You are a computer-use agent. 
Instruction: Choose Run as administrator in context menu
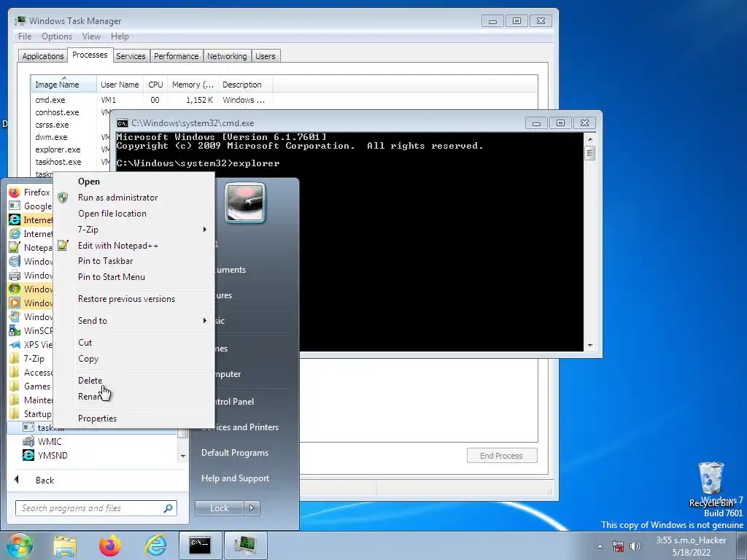[x=117, y=198]
